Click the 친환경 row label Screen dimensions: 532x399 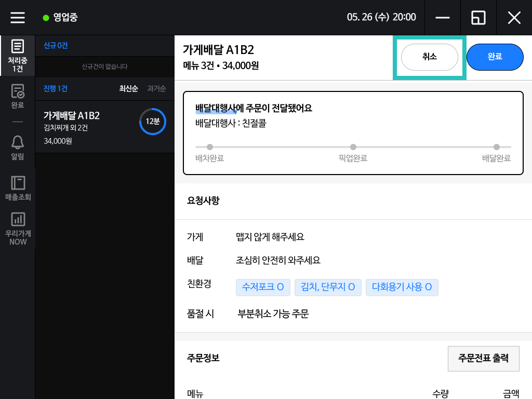click(x=199, y=284)
